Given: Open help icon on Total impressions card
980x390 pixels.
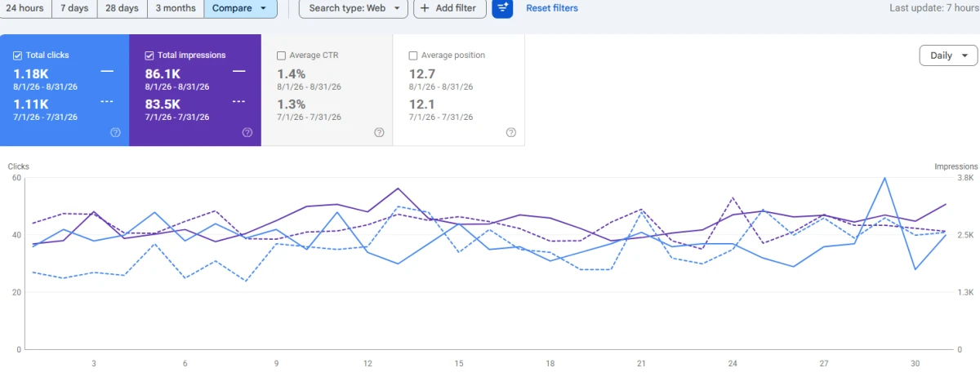Looking at the screenshot, I should click(247, 132).
